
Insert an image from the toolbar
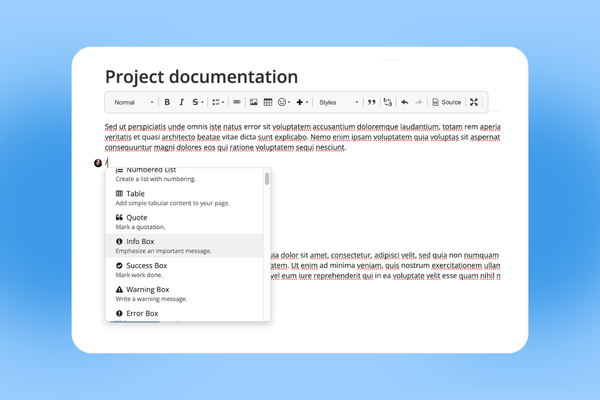[x=253, y=102]
